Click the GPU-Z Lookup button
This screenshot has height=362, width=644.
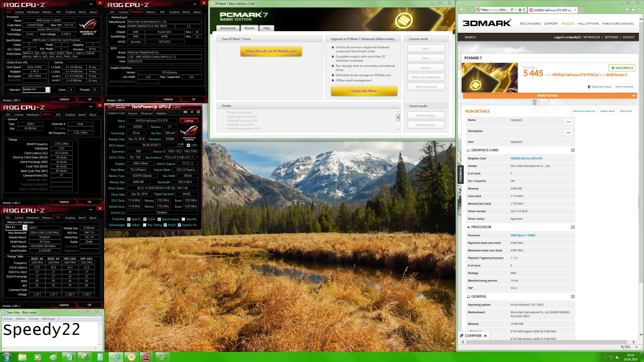tap(189, 121)
